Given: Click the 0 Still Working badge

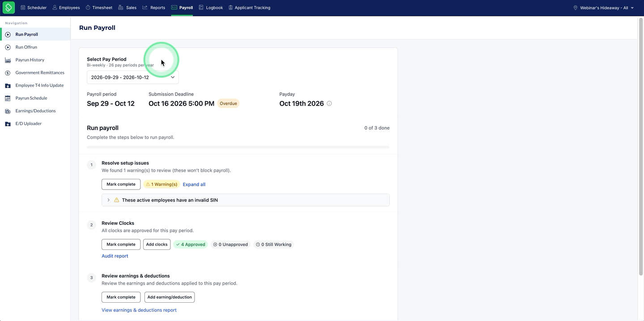Looking at the screenshot, I should (x=273, y=245).
